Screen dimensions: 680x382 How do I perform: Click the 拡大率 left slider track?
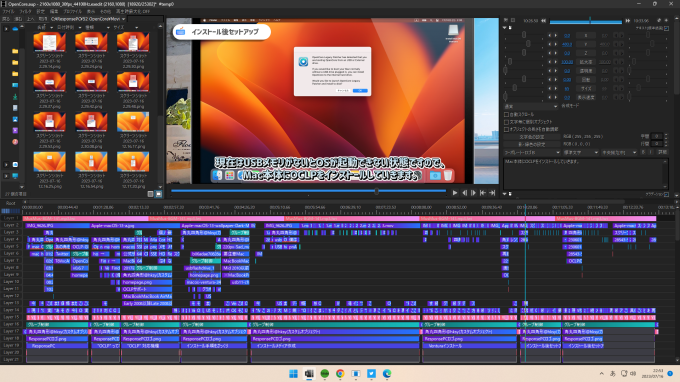tap(523, 62)
